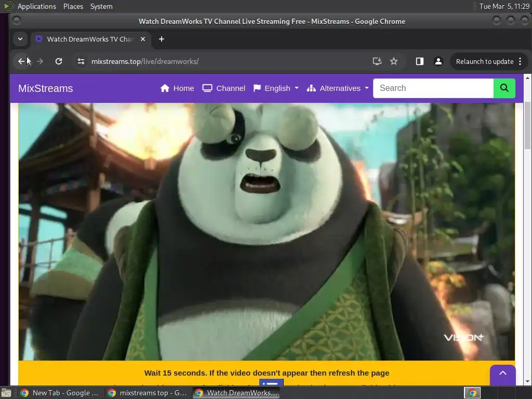Click the Wait 15 seconds notice text
This screenshot has width=532, height=399.
pos(267,373)
